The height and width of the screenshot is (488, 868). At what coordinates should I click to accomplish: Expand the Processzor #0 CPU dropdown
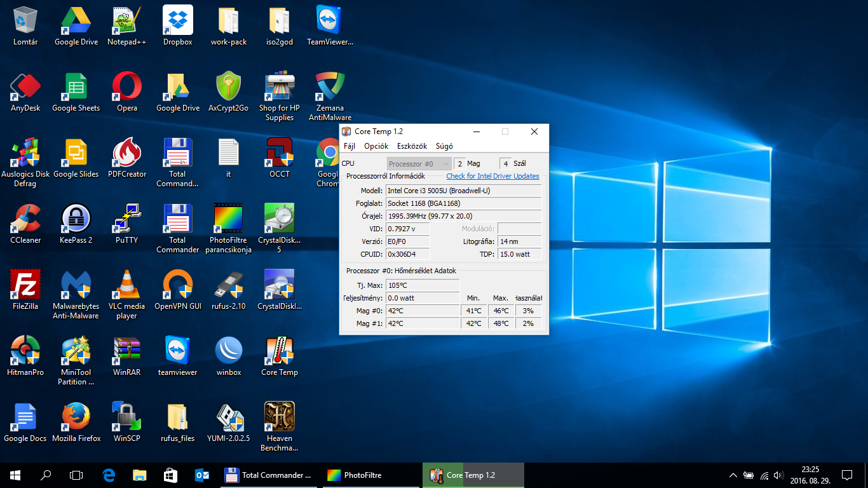[419, 164]
